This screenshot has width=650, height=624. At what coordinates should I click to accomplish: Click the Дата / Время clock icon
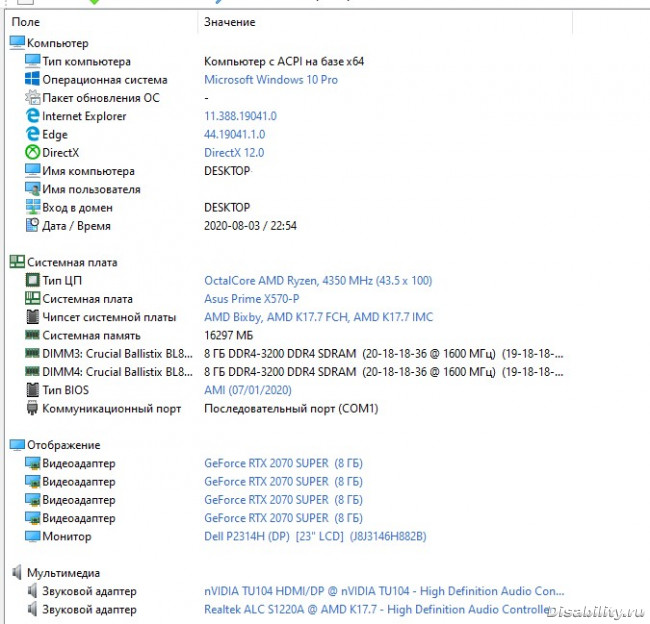tap(32, 225)
